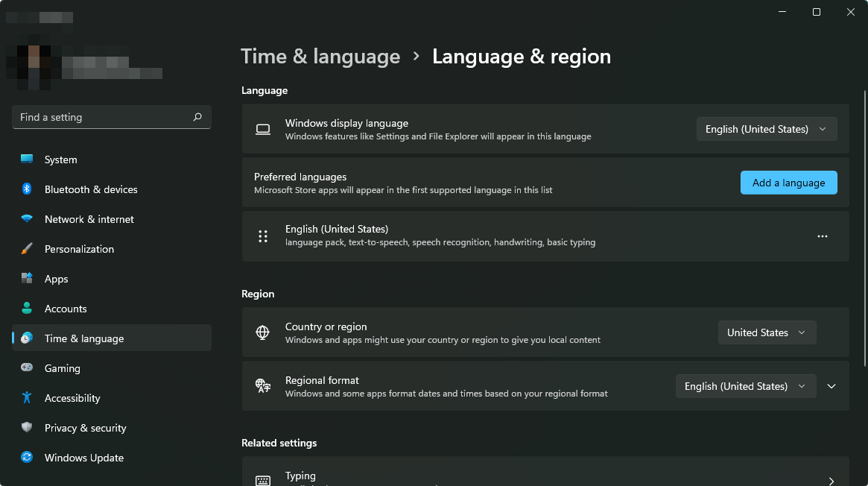Viewport: 868px width, 486px height.
Task: Click the Regional format language icon
Action: (263, 386)
